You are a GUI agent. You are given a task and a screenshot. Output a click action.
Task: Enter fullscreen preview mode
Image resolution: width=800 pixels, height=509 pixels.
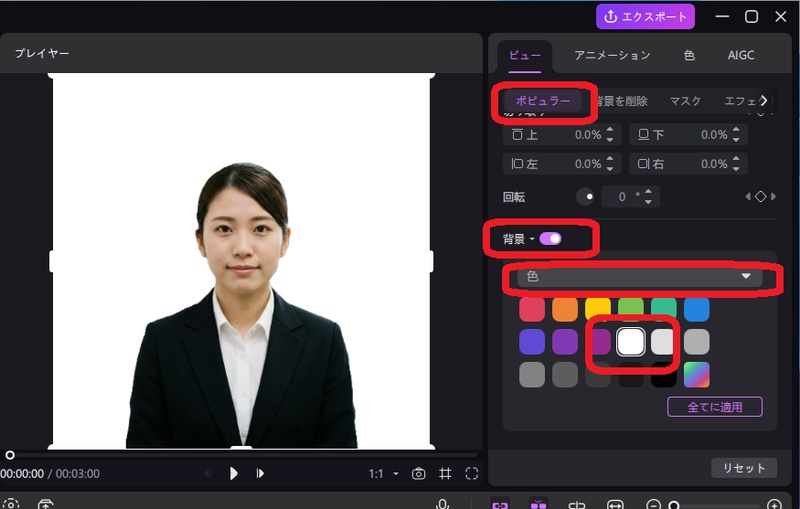472,474
